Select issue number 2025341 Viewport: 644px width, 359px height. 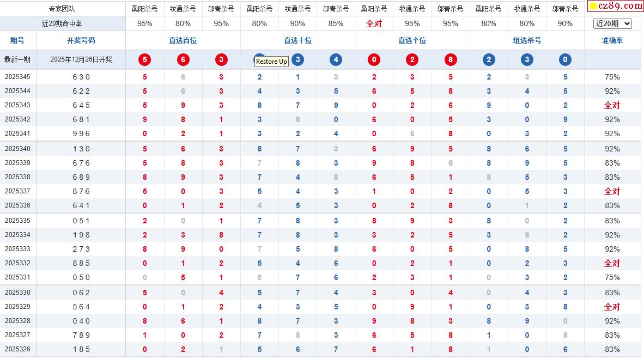pos(17,133)
